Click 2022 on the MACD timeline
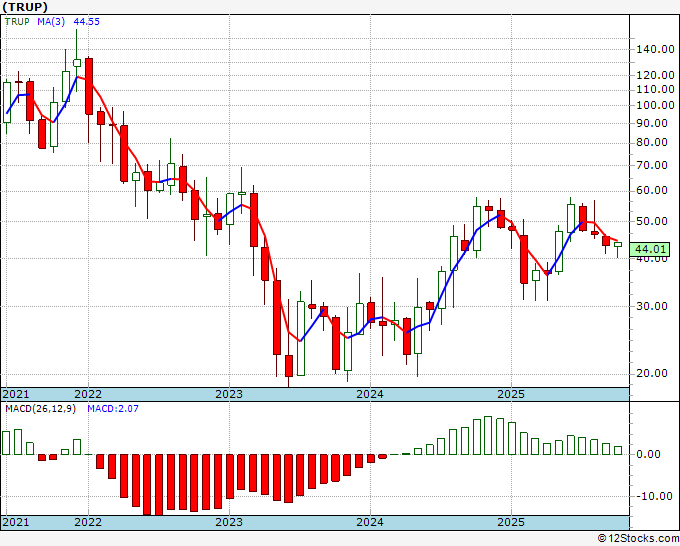This screenshot has height=546, width=680. coord(88,522)
